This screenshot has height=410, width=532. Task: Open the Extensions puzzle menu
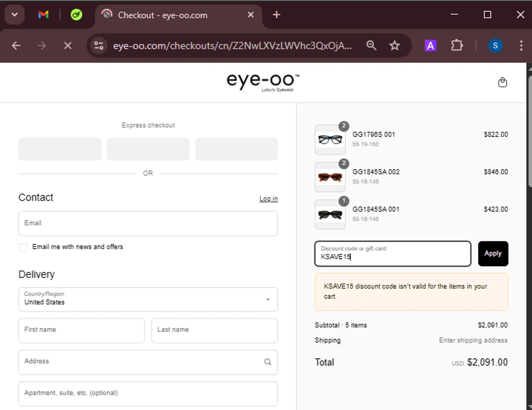click(x=457, y=45)
